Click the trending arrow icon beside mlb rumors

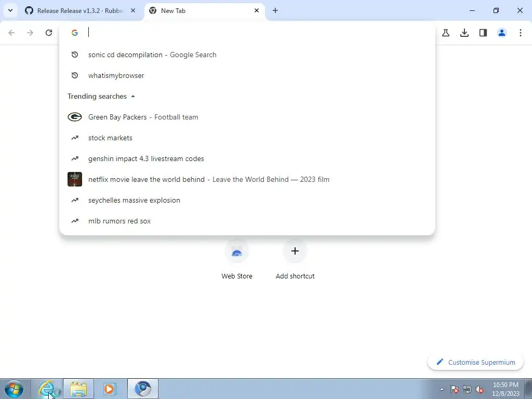75,221
